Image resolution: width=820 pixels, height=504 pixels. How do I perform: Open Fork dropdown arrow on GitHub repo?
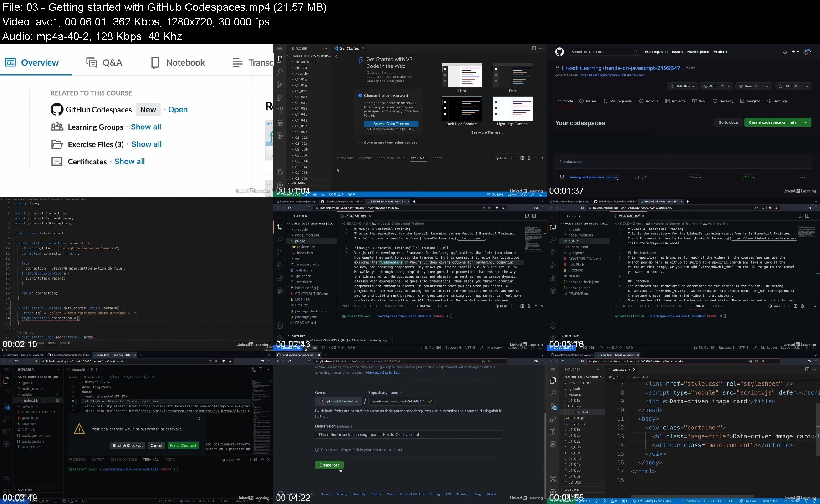[x=767, y=86]
